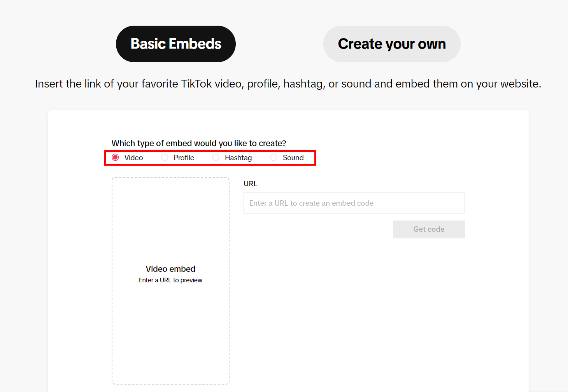Image resolution: width=568 pixels, height=392 pixels.
Task: Select the Video embed type radio button
Action: [115, 157]
